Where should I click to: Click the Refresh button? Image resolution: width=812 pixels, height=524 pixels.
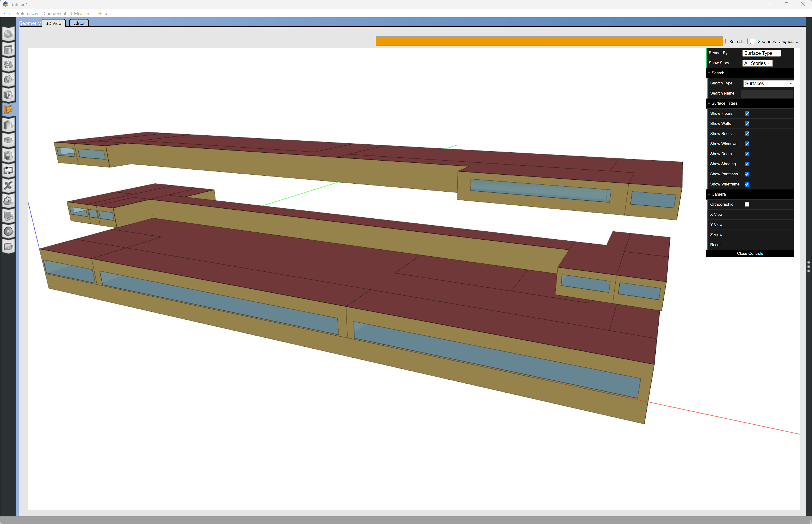pos(736,42)
